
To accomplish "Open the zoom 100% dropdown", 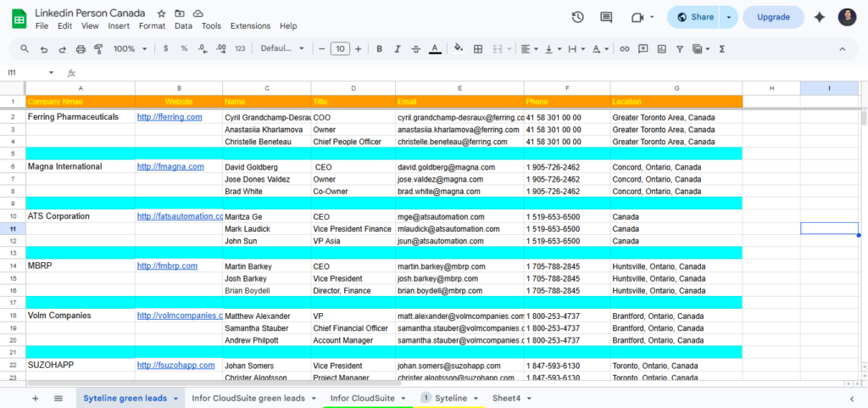I will (130, 48).
